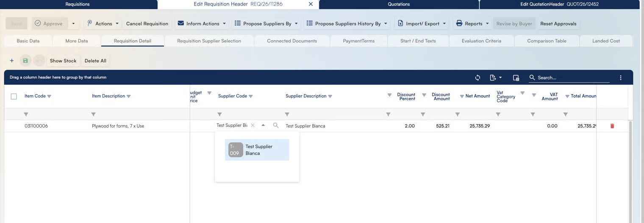Switch to the Comparison Table tab
This screenshot has width=644, height=223.
point(546,41)
